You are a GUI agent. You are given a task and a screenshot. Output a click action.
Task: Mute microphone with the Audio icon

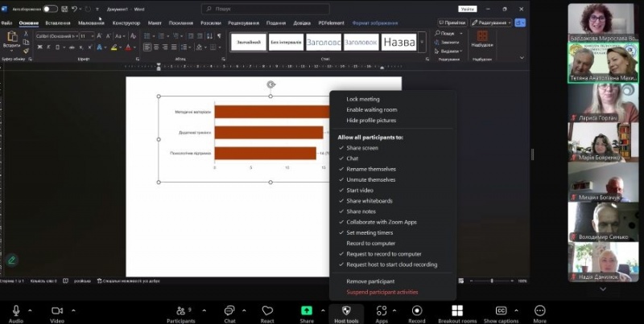coord(15,311)
